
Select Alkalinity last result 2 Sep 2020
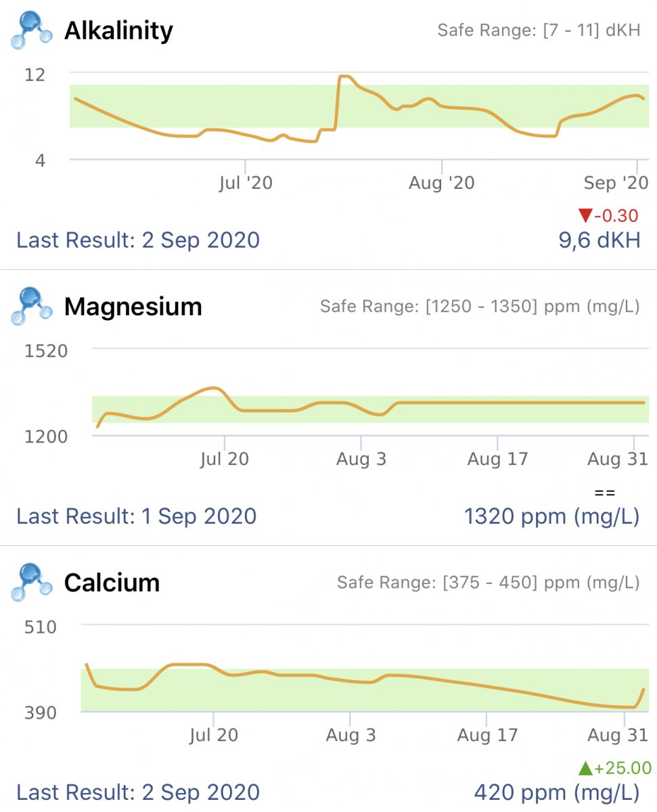138,240
